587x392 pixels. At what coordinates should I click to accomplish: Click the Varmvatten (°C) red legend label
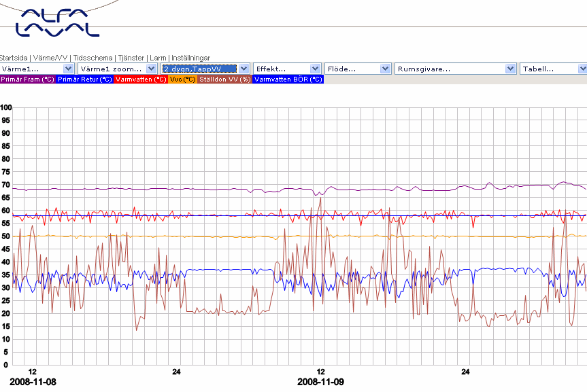coord(141,79)
